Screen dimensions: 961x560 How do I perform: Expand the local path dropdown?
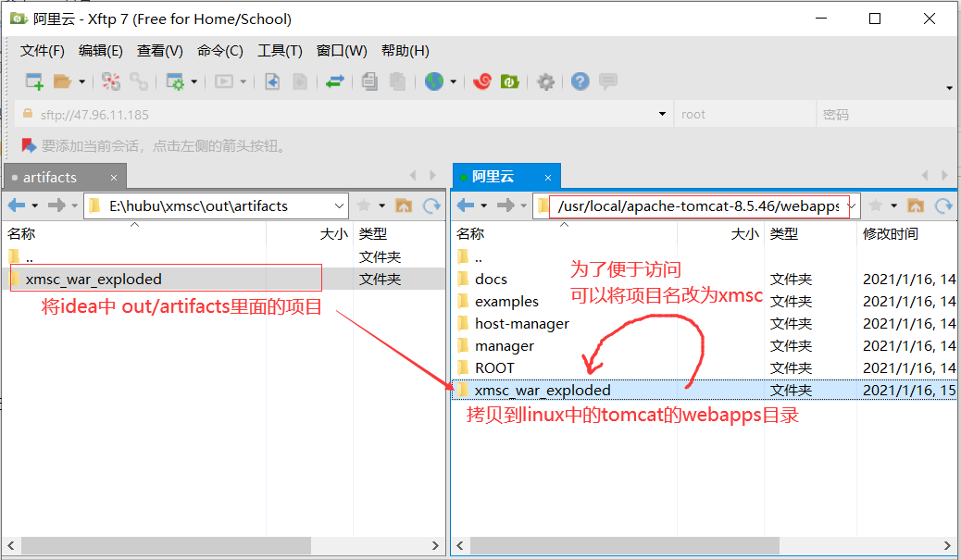[339, 205]
